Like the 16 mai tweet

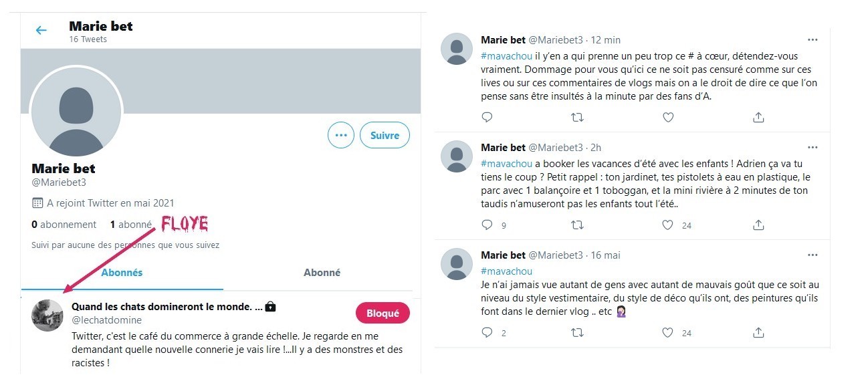[667, 332]
